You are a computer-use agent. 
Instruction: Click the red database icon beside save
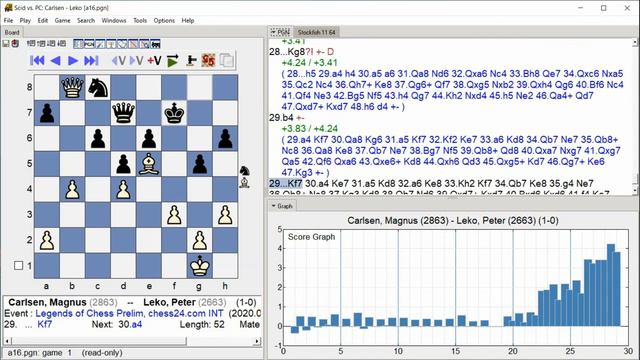[15, 44]
